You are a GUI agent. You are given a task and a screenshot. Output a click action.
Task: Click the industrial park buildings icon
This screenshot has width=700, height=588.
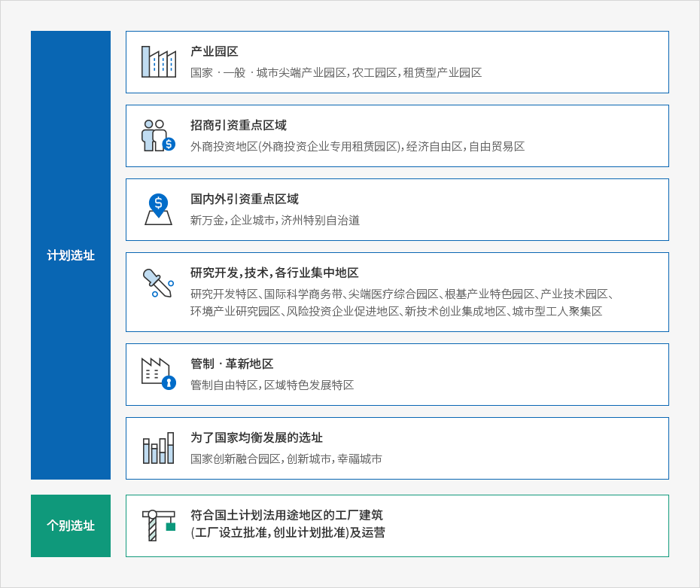click(x=159, y=62)
